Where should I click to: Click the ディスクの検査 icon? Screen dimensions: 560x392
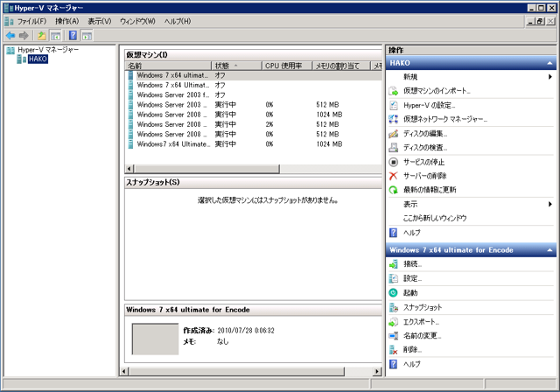(393, 148)
